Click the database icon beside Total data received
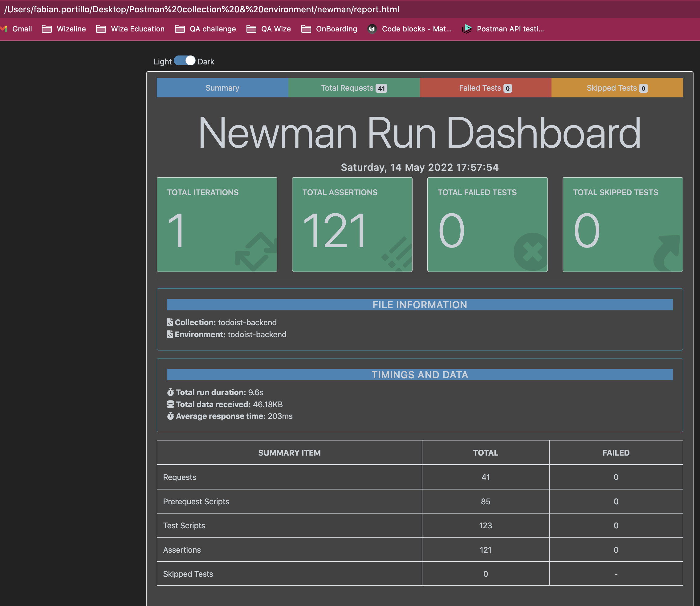The width and height of the screenshot is (700, 606). click(170, 404)
